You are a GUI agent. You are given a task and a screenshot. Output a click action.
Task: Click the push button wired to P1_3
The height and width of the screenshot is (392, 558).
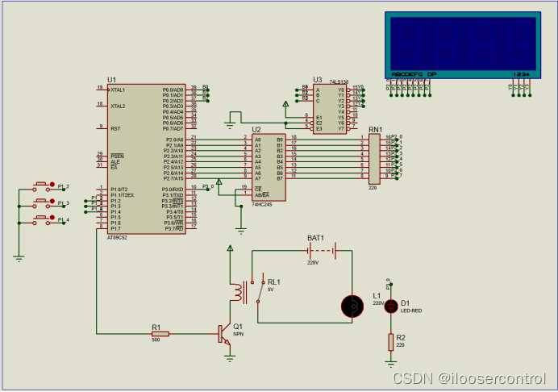(41, 203)
